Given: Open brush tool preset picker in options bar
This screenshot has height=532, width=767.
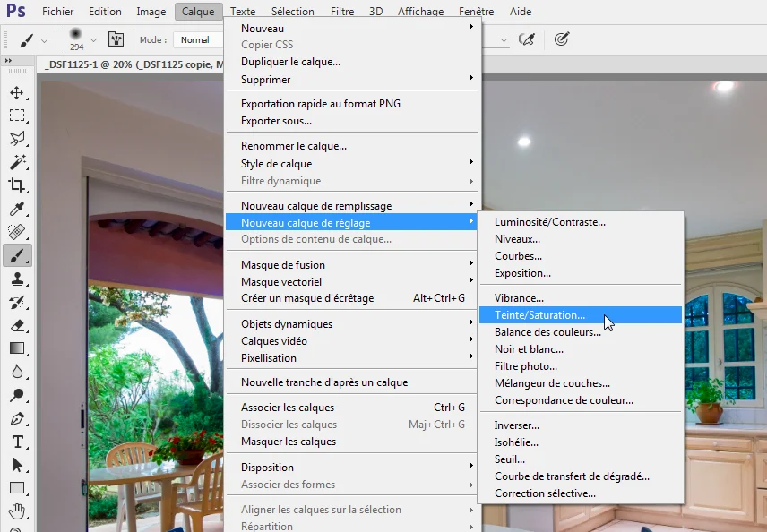Looking at the screenshot, I should (26, 40).
